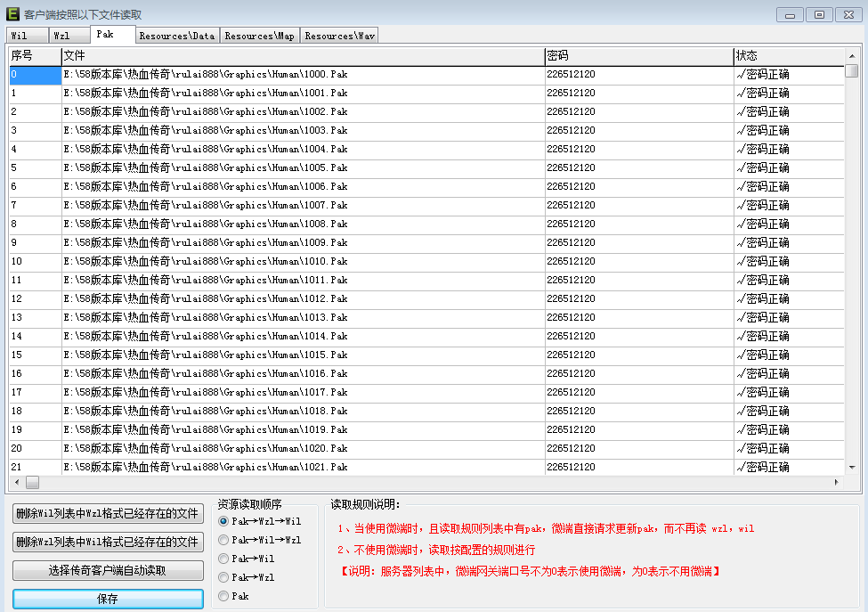Maximize the window using title bar button

coord(819,14)
